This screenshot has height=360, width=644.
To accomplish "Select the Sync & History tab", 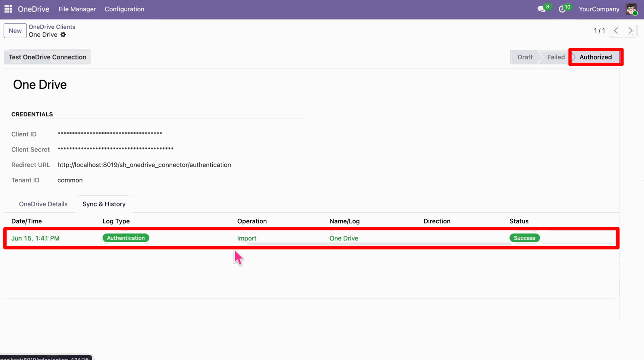I will pos(104,204).
